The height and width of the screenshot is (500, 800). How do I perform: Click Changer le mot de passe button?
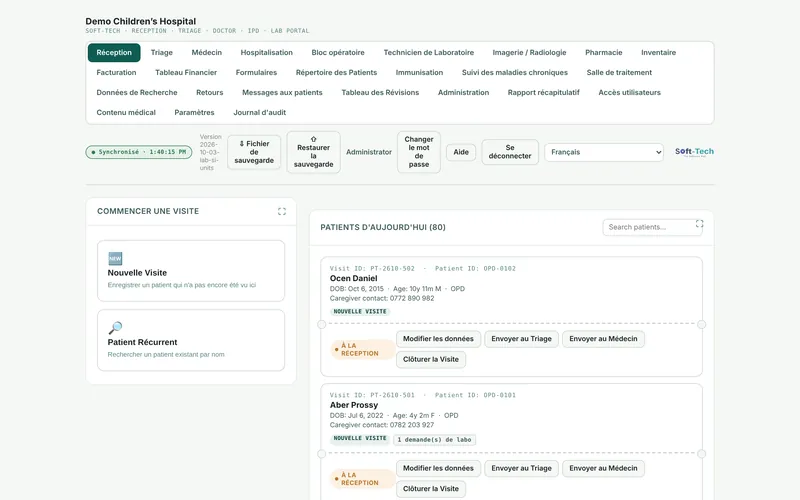pos(419,152)
